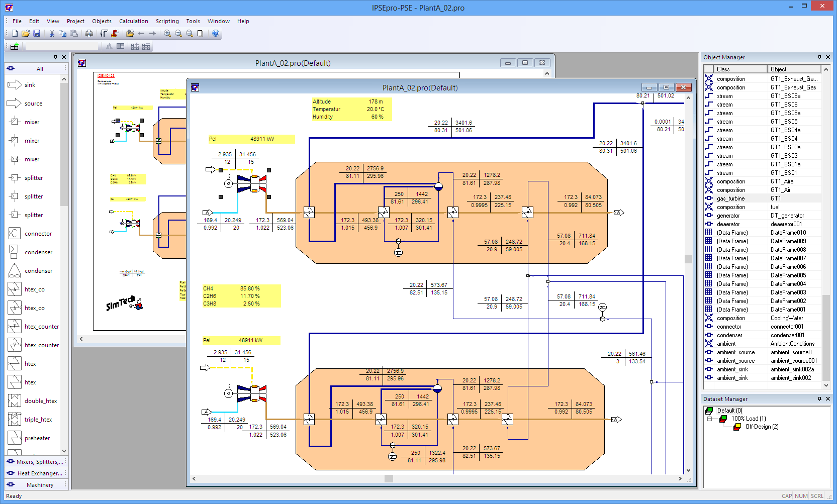The image size is (837, 504).
Task: Click the yellow swatch beside Off-Design (2)
Action: click(x=737, y=426)
